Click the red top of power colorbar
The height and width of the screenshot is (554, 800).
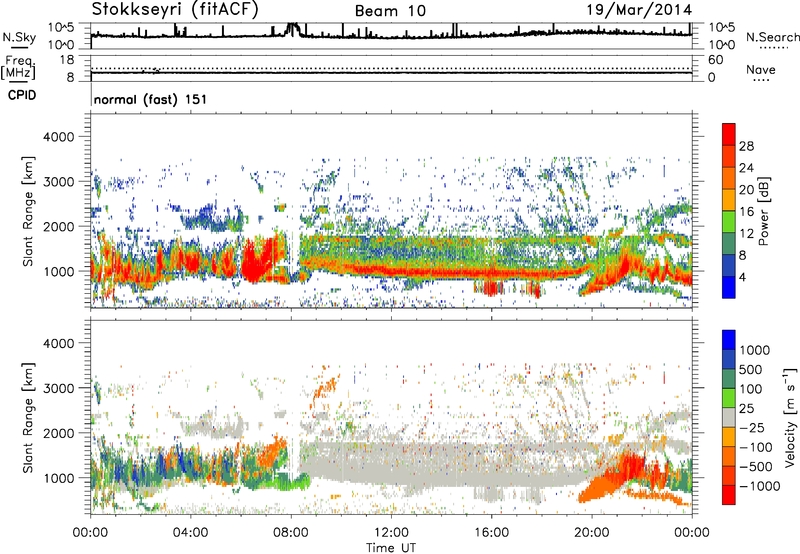coord(729,134)
